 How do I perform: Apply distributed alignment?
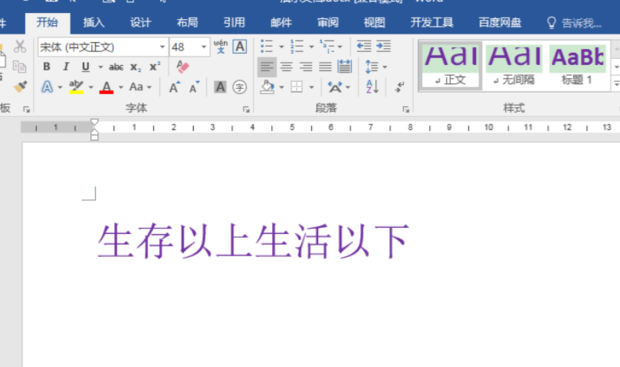(344, 66)
